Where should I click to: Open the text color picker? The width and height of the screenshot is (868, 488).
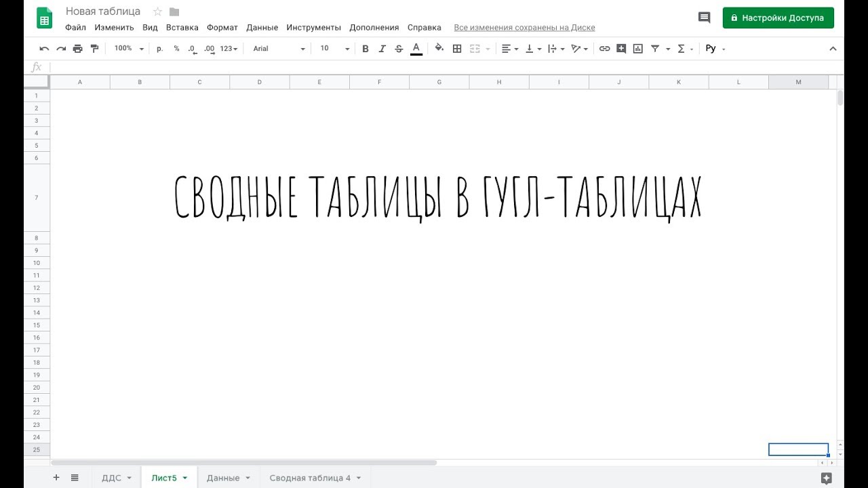[x=416, y=49]
